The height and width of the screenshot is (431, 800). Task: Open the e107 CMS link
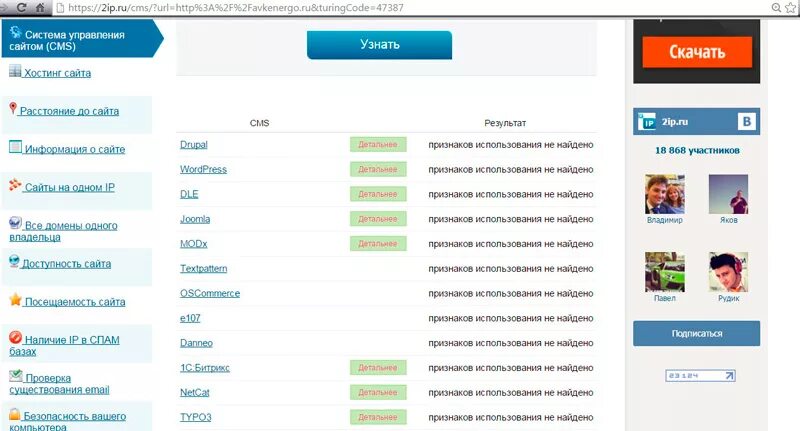(x=190, y=318)
